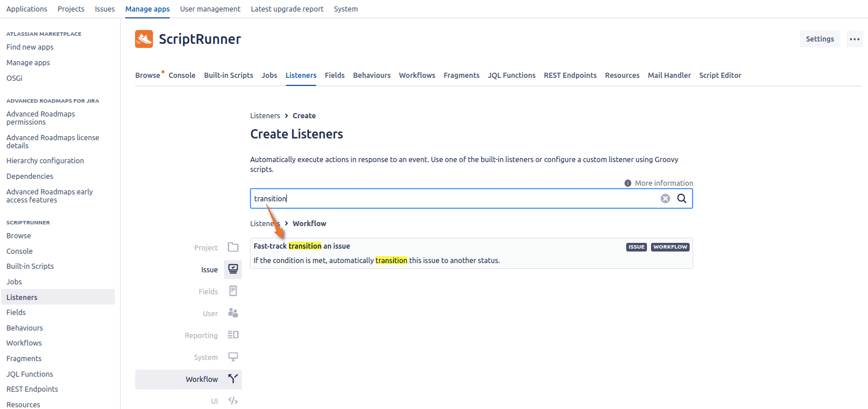
Task: Open the Issues top menu
Action: [x=104, y=9]
